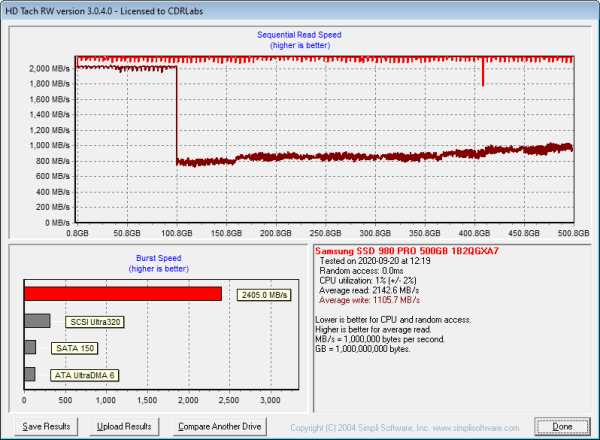The image size is (600, 440).
Task: Click the 2405.0 MB/s burst label
Action: (x=264, y=295)
